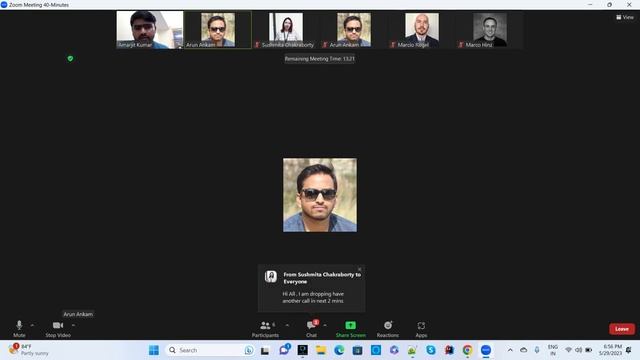This screenshot has height=360, width=640.
Task: Select Amarjit Kumar's video thumbnail
Action: coord(150,30)
